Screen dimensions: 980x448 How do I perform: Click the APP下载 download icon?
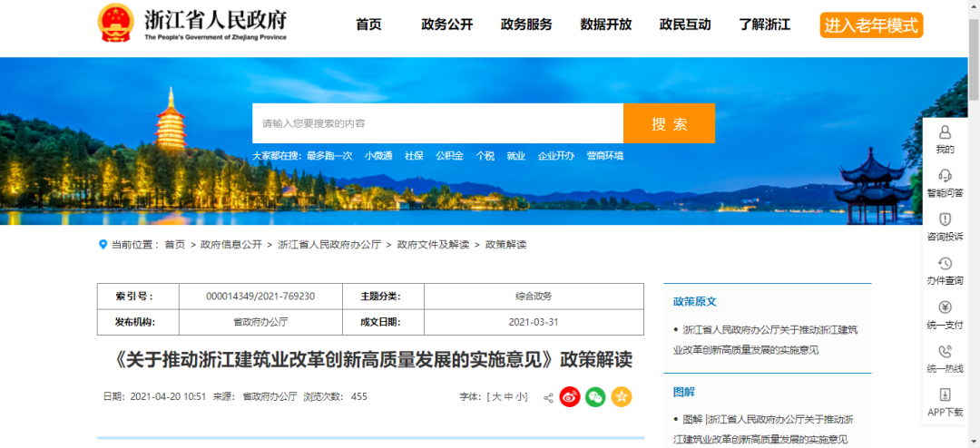945,395
